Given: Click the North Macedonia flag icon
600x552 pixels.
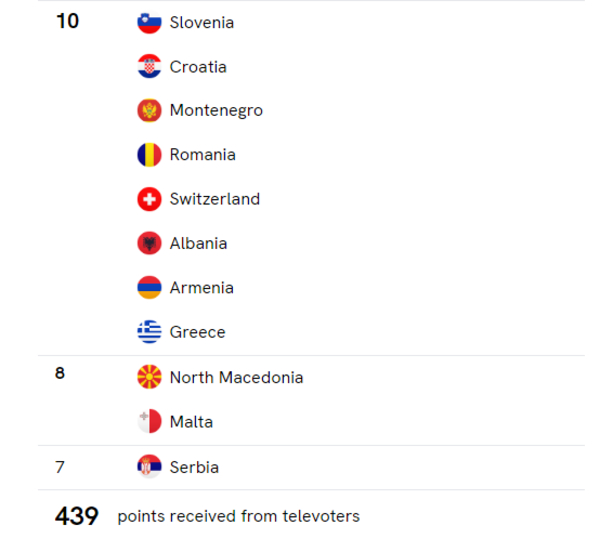Looking at the screenshot, I should point(149,377).
